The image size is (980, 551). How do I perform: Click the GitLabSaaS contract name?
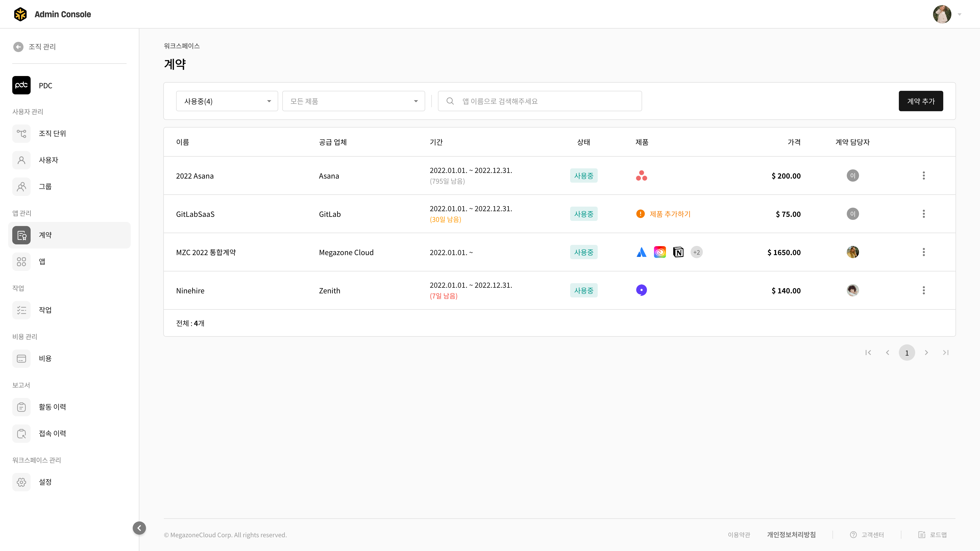coord(195,215)
